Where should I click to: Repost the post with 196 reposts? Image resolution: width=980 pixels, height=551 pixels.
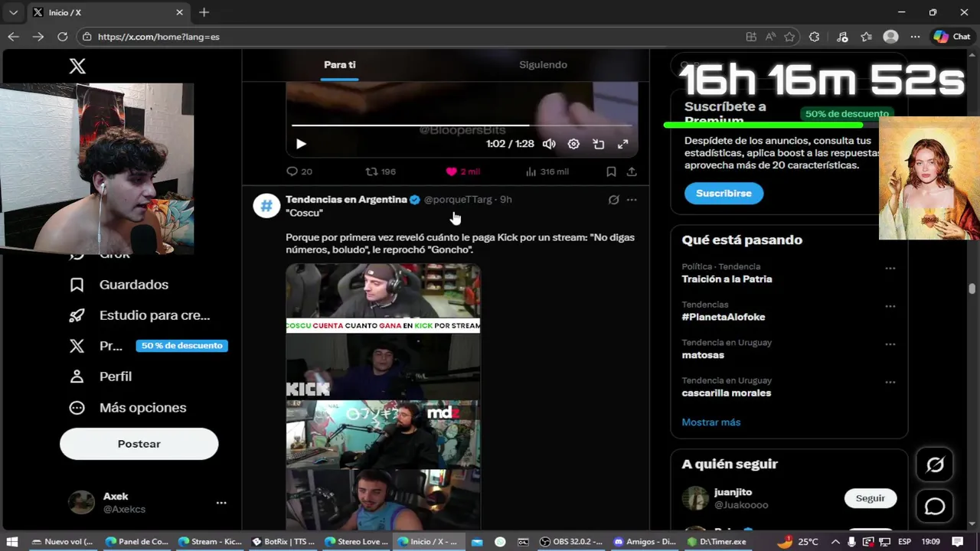[381, 171]
